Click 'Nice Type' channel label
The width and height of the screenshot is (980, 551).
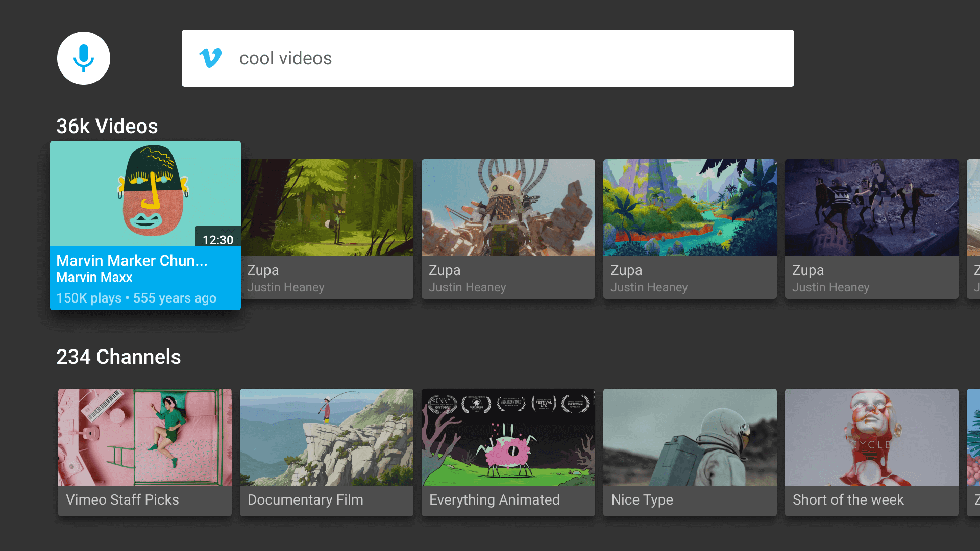[642, 500]
